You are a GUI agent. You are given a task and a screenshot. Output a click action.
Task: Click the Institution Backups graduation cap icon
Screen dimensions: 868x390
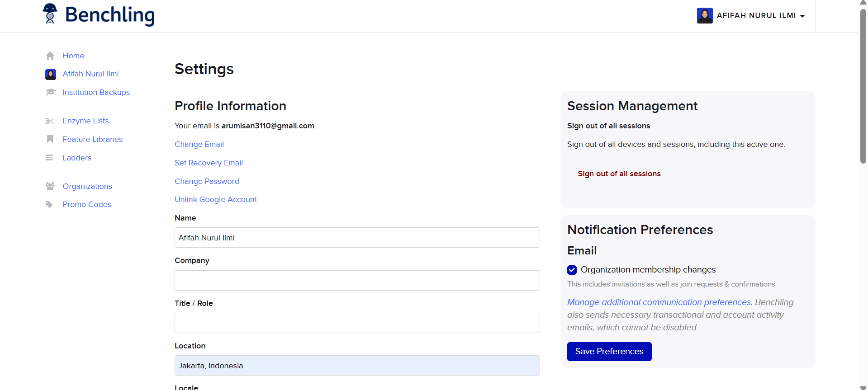pos(50,92)
